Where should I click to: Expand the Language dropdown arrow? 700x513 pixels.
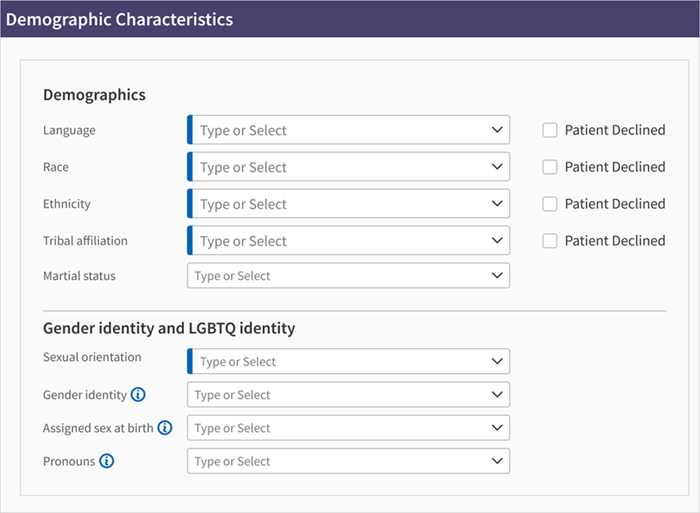(497, 130)
